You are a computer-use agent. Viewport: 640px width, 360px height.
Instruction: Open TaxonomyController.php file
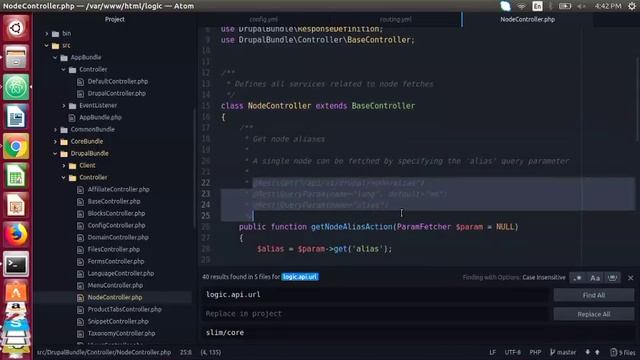click(121, 333)
